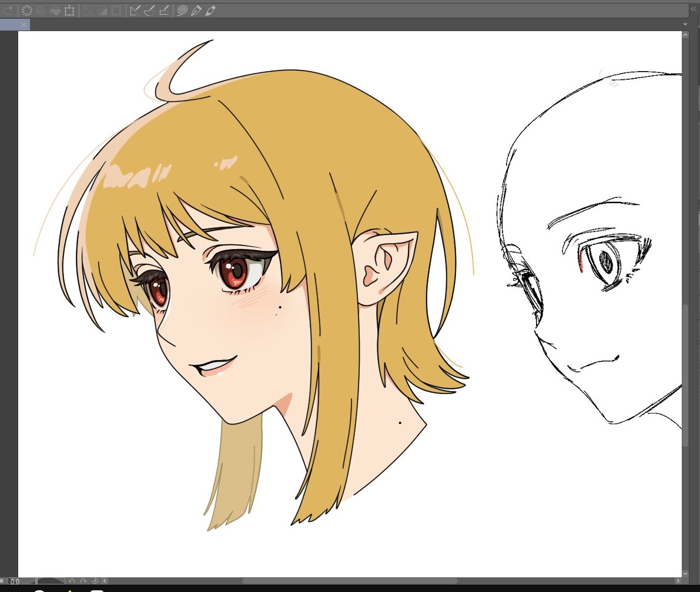This screenshot has width=700, height=592.
Task: Click the horizontal scrollbar thumb
Action: 350,581
